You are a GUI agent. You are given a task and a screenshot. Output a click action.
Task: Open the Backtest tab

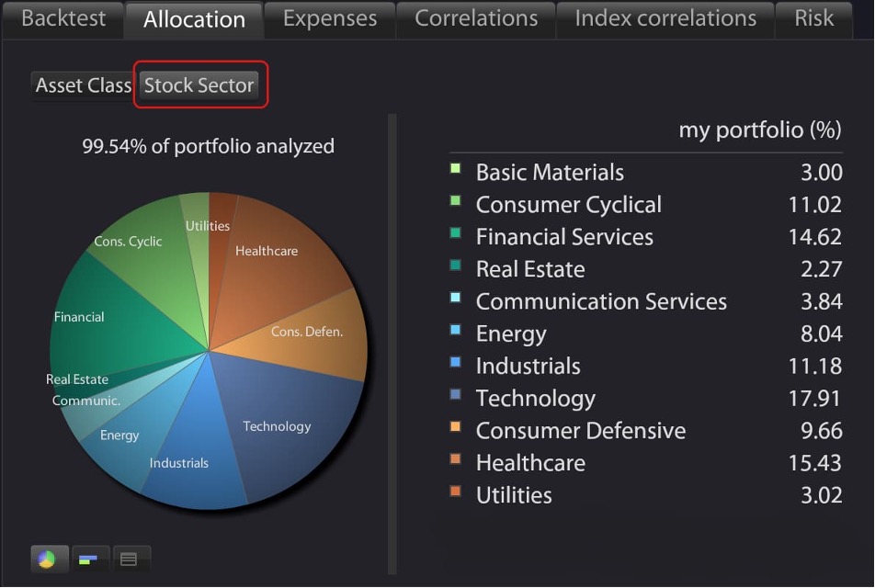[x=62, y=19]
